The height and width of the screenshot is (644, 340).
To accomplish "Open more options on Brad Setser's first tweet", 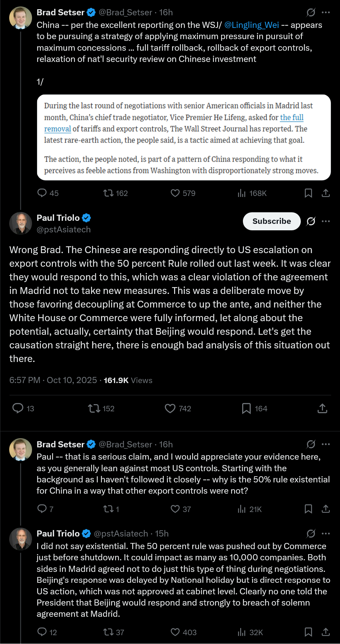I will coord(326,13).
